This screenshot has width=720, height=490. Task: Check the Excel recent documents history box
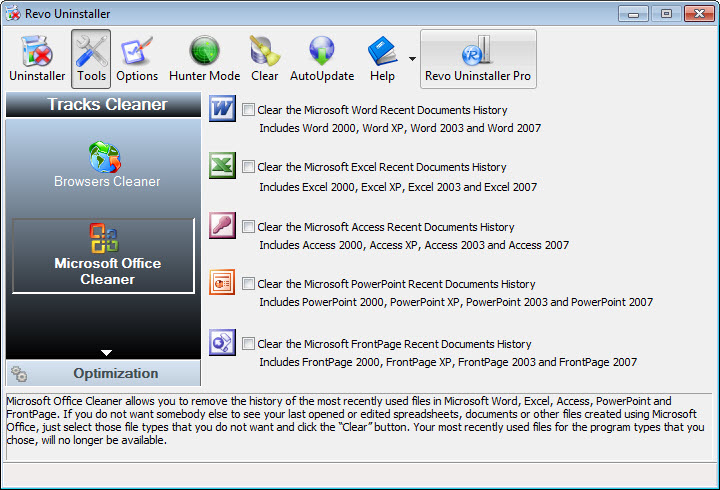[x=249, y=168]
